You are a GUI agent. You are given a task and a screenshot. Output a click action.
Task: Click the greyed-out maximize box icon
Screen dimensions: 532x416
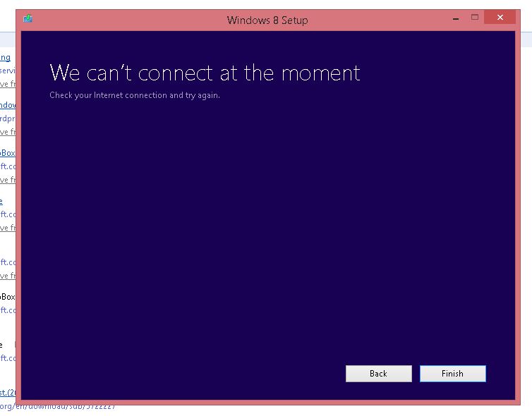(x=475, y=17)
